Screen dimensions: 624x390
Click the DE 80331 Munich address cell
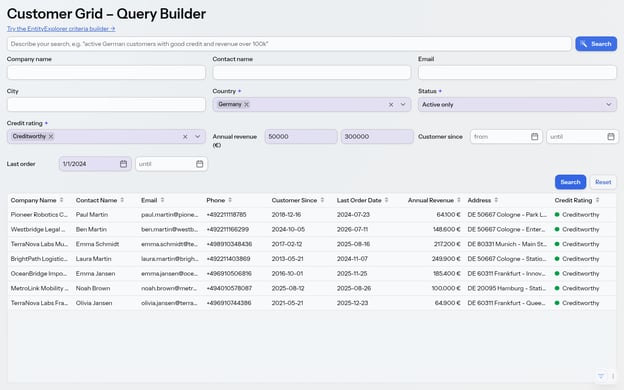[507, 244]
